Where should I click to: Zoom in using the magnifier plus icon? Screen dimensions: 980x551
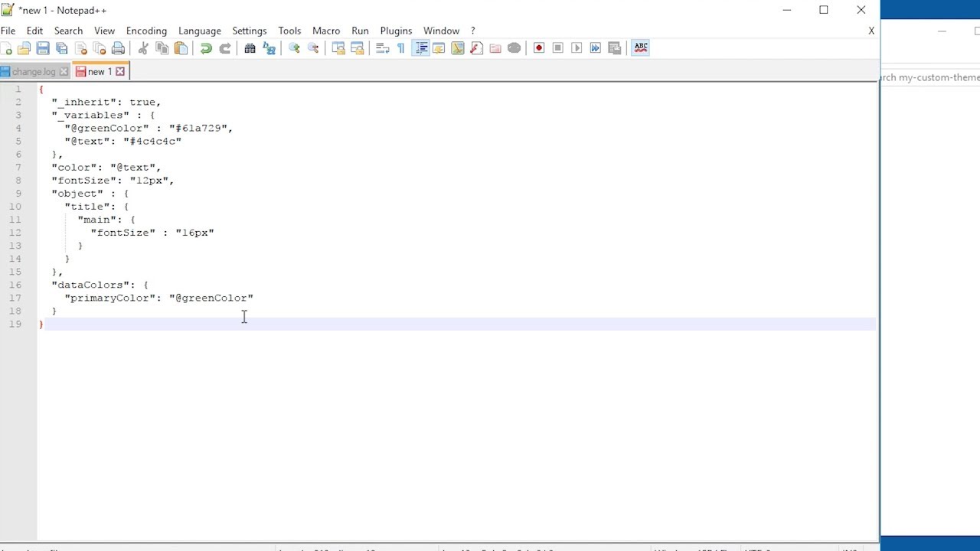coord(294,48)
